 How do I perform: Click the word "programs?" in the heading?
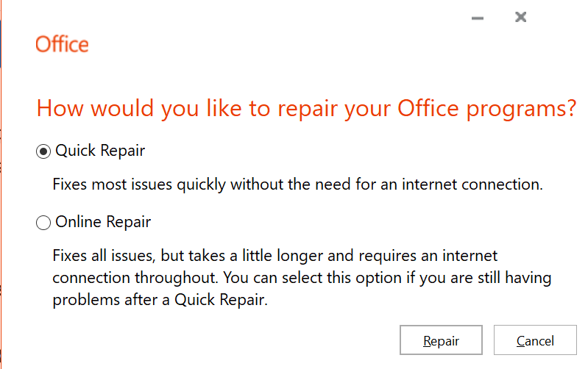(x=526, y=109)
